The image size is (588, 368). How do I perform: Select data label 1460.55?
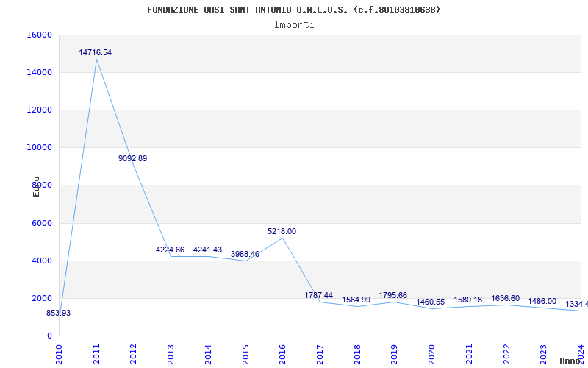(x=431, y=302)
